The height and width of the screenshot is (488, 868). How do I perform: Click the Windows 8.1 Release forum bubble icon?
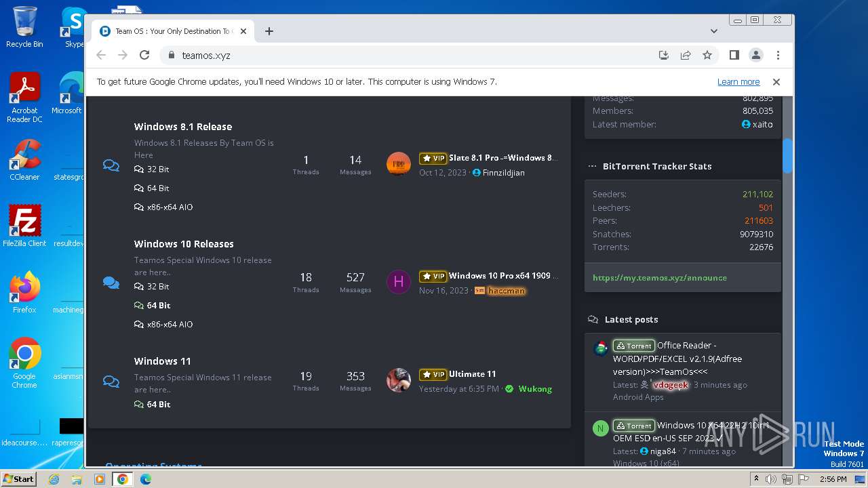tap(111, 165)
